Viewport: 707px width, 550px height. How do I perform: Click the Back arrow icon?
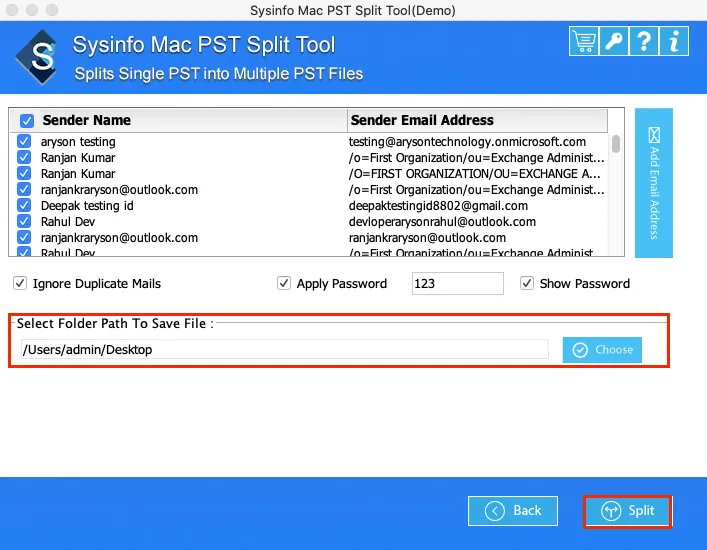click(495, 511)
